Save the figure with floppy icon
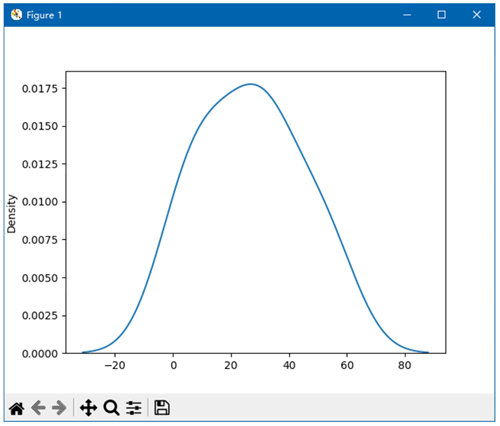The height and width of the screenshot is (426, 500). point(162,408)
